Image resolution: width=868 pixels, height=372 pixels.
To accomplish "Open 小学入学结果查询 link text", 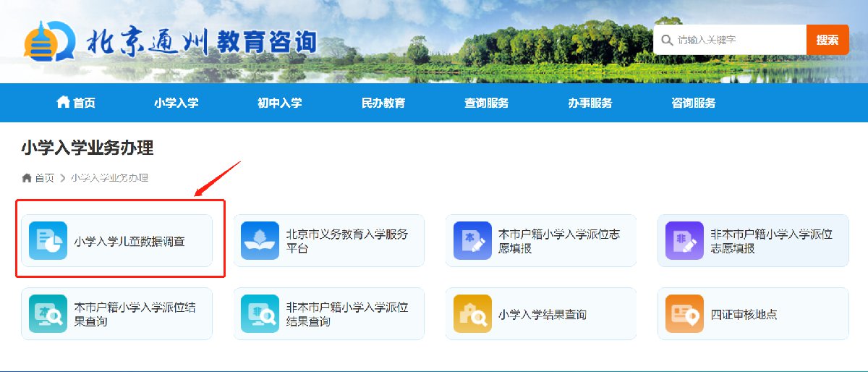I will pyautogui.click(x=542, y=315).
